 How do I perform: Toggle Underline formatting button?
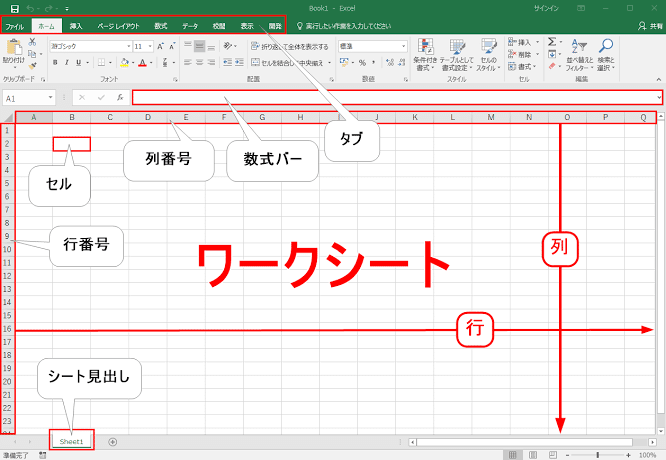[x=79, y=63]
